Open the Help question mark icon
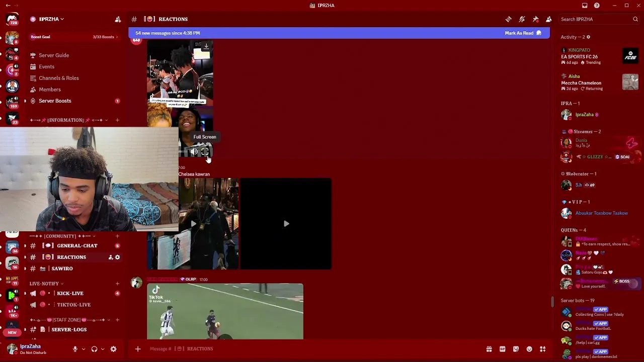The height and width of the screenshot is (362, 644). click(597, 6)
